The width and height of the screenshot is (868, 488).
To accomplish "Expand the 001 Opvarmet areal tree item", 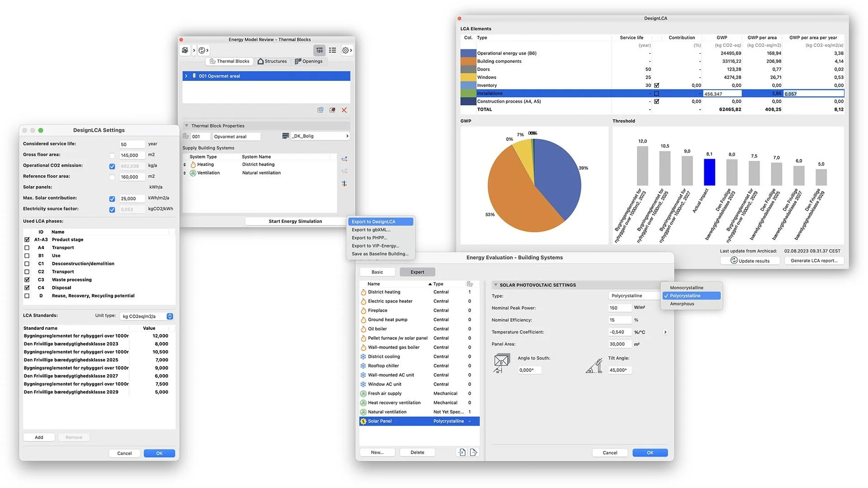I will click(186, 76).
